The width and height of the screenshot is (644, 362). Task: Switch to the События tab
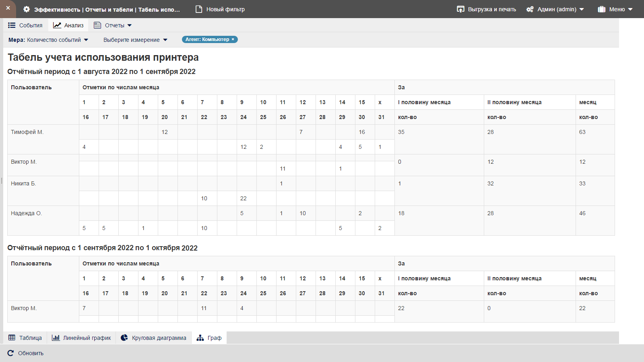[x=25, y=25]
